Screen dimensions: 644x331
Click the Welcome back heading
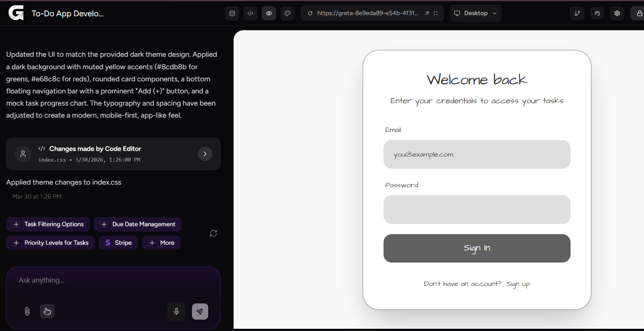coord(477,79)
